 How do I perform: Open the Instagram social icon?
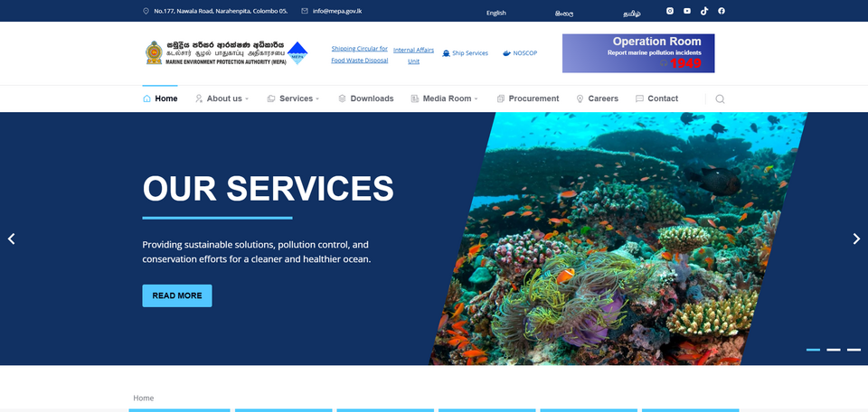tap(670, 11)
